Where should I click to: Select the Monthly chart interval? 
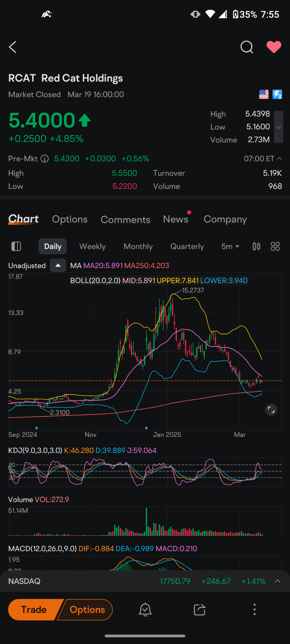pos(138,246)
